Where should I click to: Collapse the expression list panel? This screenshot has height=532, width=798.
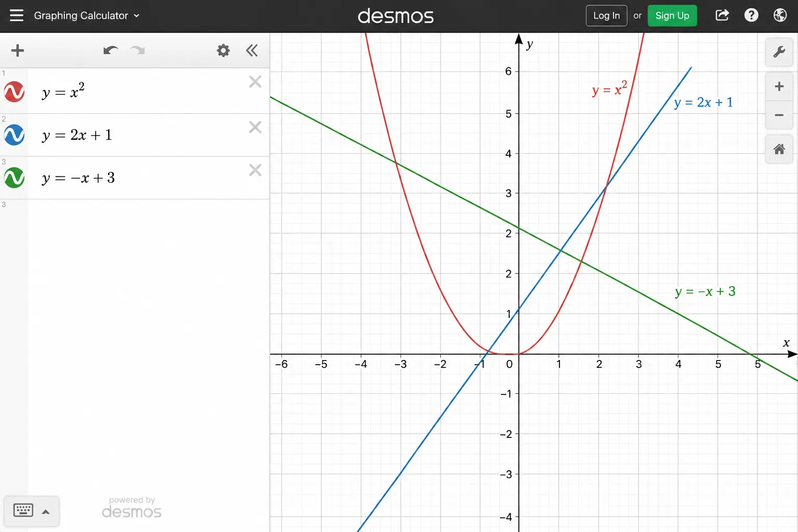[x=252, y=50]
